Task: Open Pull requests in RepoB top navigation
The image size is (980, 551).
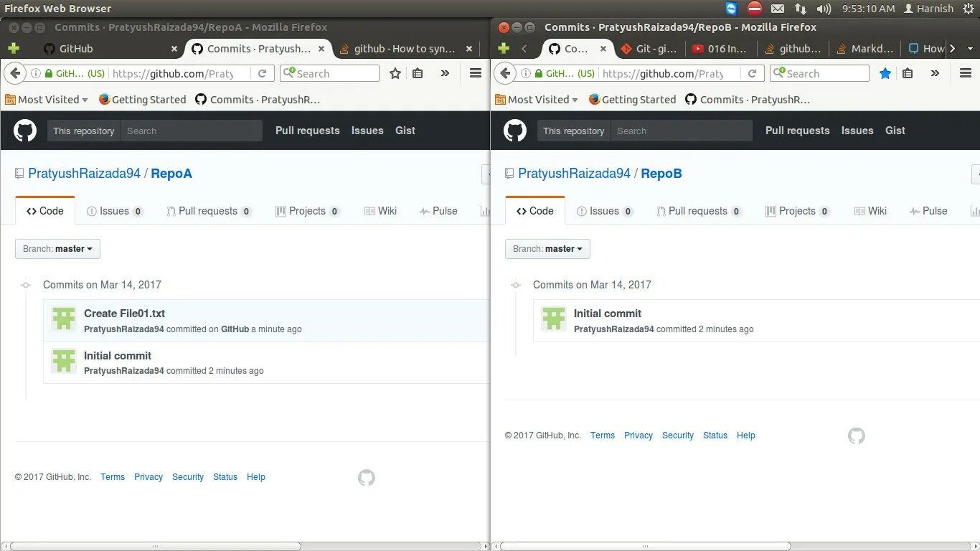Action: pyautogui.click(x=798, y=131)
